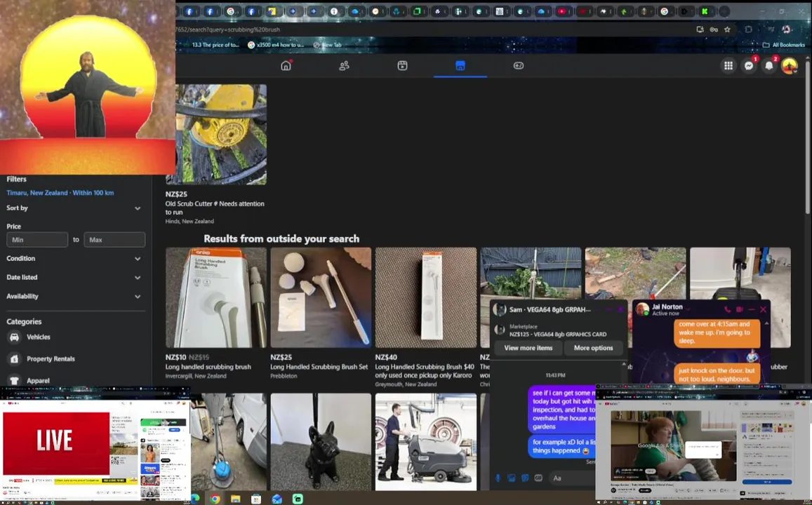The width and height of the screenshot is (812, 505).
Task: Expand the Condition filter
Action: click(x=74, y=258)
